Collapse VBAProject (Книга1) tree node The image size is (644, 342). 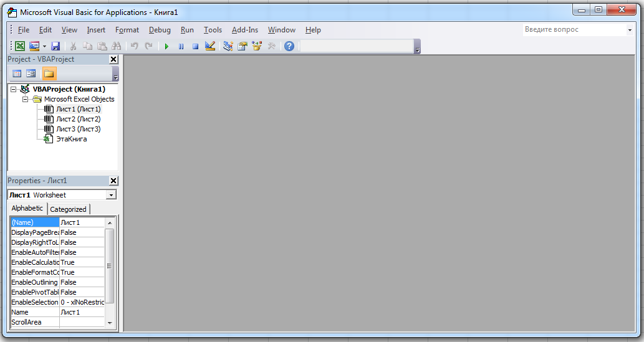pos(14,89)
